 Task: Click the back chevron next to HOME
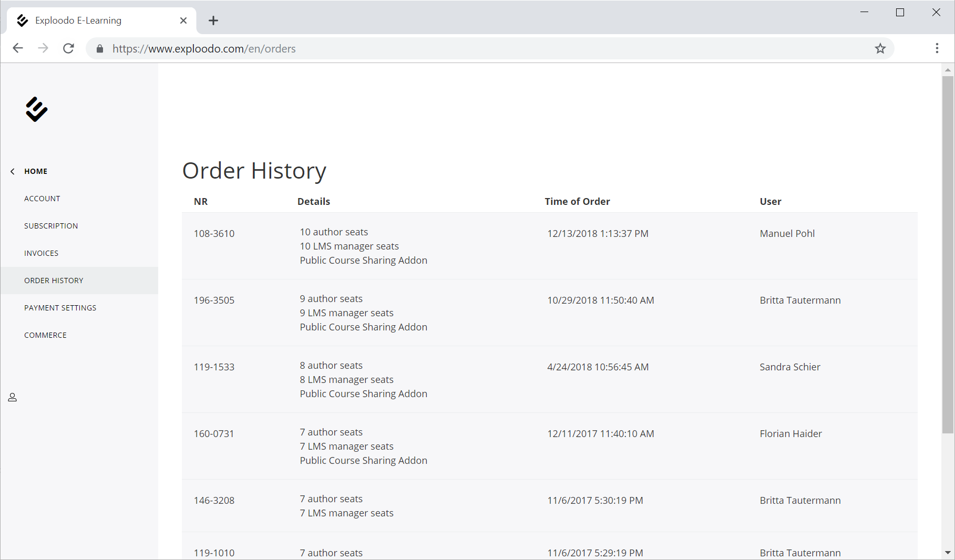[x=13, y=171]
